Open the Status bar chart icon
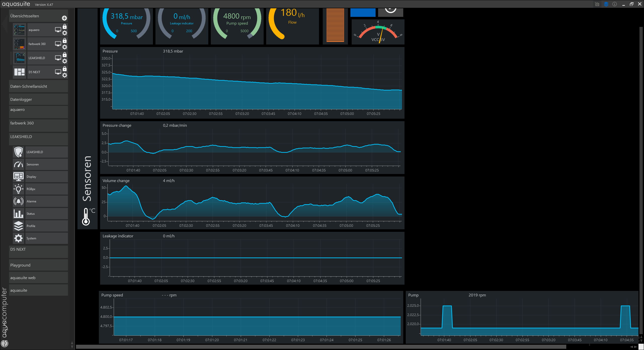 (x=19, y=214)
